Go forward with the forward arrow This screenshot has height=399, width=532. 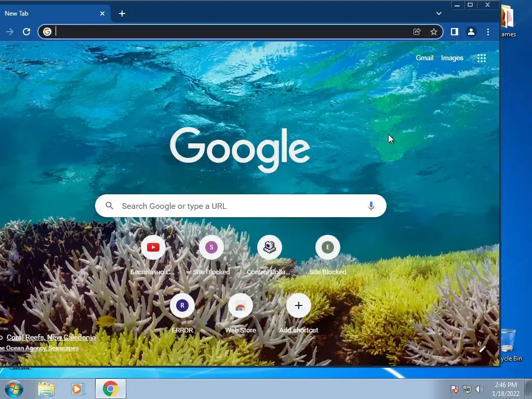(10, 32)
